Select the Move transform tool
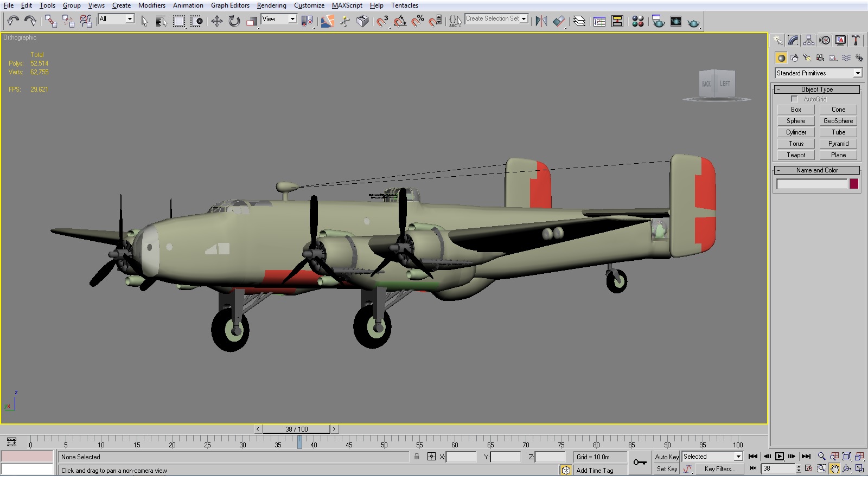The height and width of the screenshot is (488, 868). (x=216, y=21)
